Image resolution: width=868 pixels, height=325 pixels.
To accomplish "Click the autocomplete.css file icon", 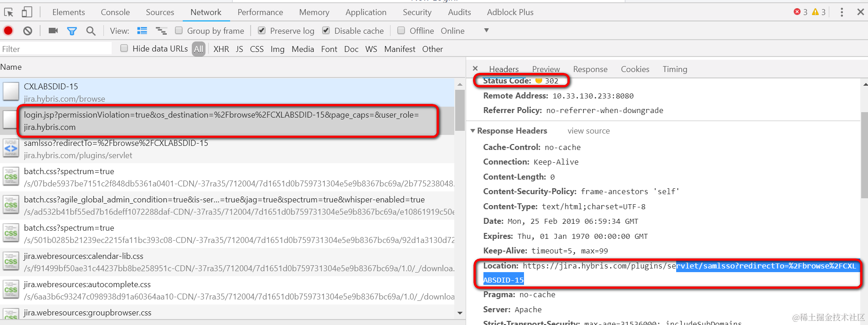I will click(11, 290).
